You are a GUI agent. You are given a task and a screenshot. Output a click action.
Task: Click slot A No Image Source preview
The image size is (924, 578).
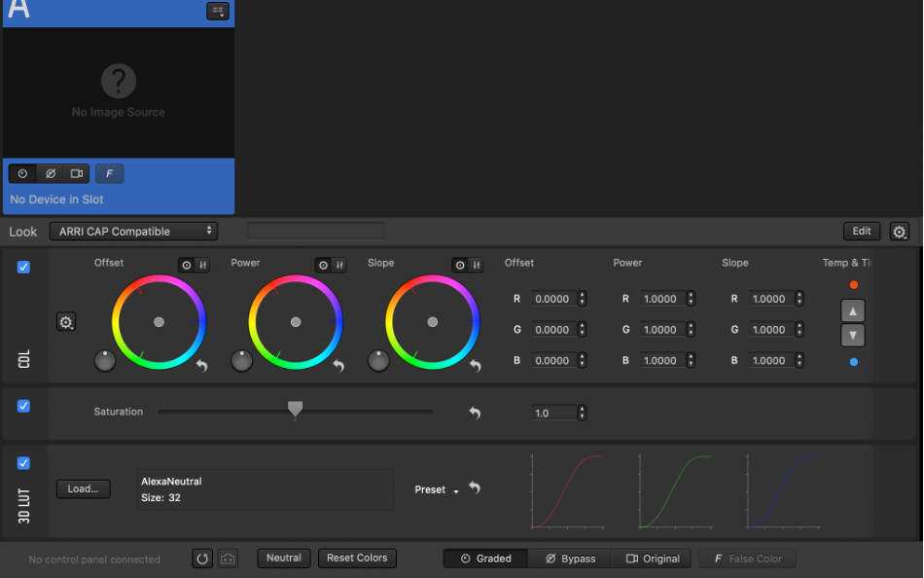point(119,92)
